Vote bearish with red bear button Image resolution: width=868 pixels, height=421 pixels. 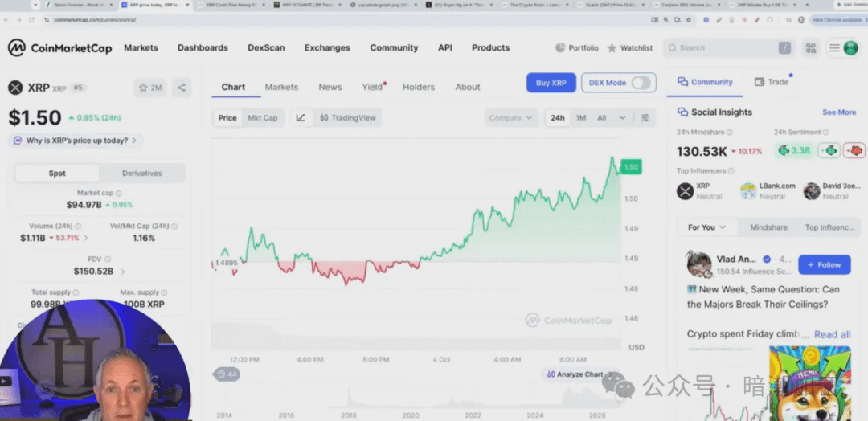tap(854, 150)
